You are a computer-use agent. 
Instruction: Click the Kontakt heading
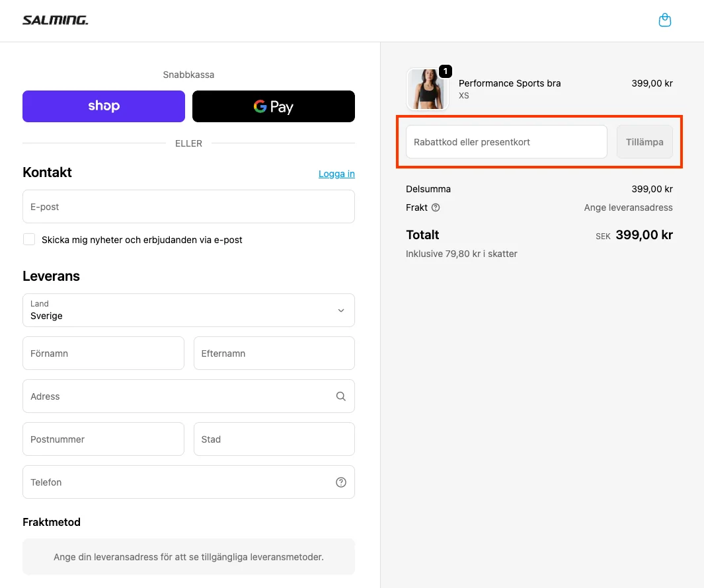click(47, 172)
